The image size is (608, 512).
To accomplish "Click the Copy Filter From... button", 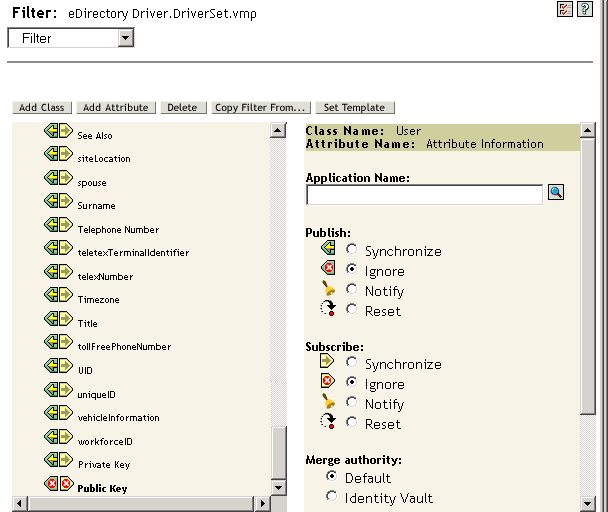I will (260, 108).
